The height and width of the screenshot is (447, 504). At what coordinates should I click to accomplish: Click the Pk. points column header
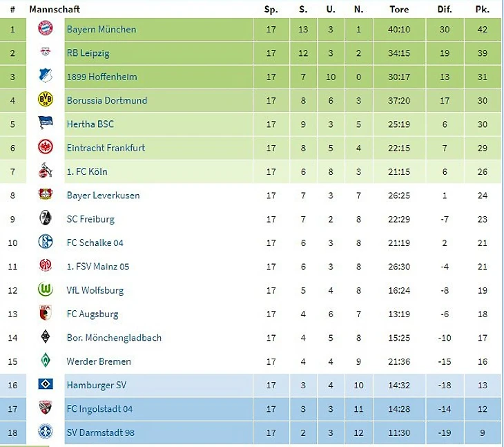pos(482,10)
